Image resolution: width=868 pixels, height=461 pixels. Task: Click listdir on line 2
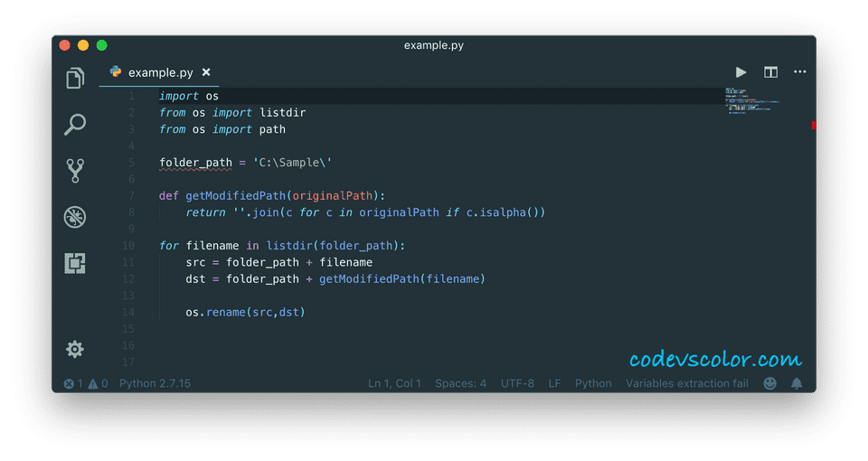click(x=282, y=113)
